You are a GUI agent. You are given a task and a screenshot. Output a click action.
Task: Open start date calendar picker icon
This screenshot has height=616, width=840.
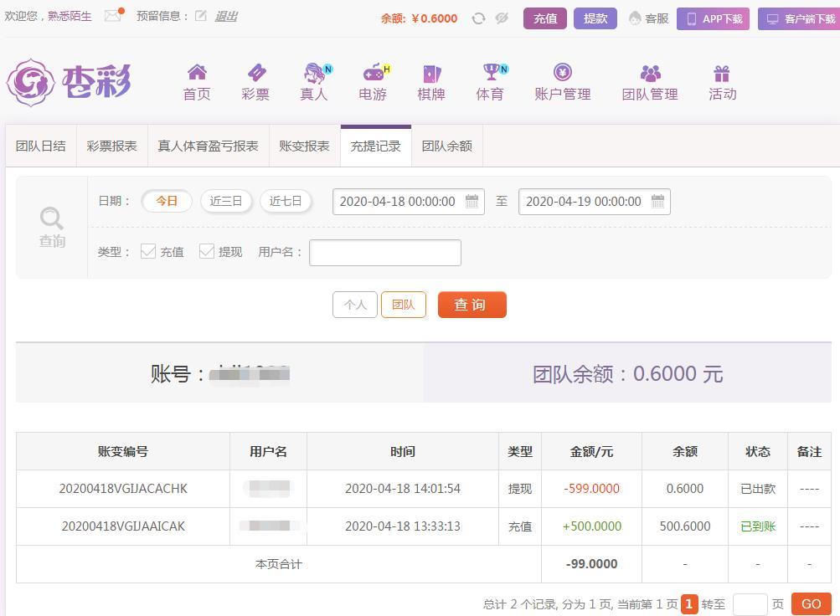pos(472,201)
